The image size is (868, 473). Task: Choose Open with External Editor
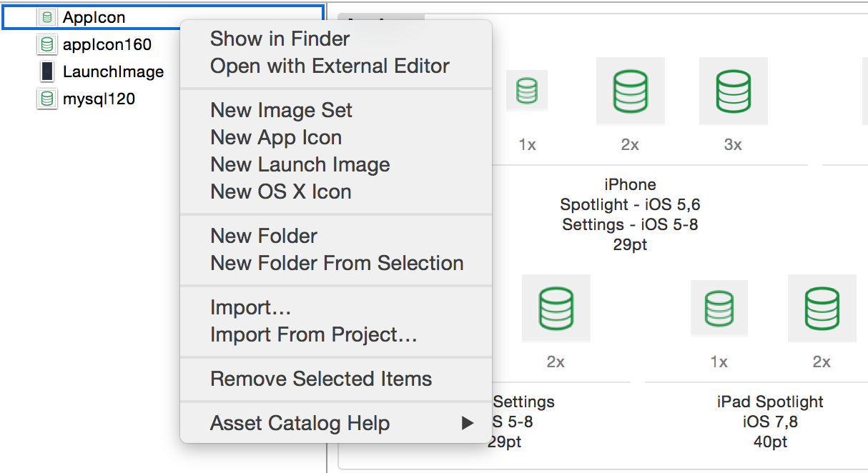coord(330,66)
